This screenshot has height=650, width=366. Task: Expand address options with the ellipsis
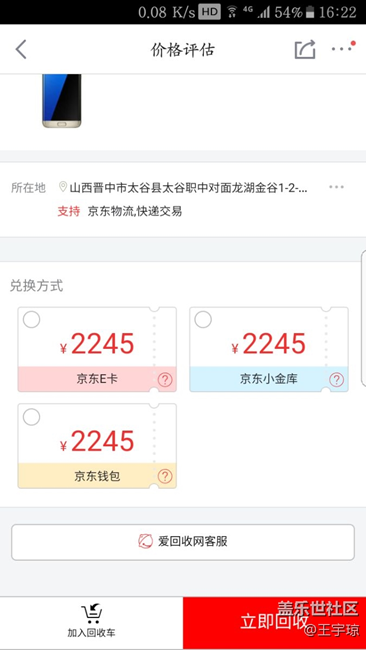pos(336,187)
